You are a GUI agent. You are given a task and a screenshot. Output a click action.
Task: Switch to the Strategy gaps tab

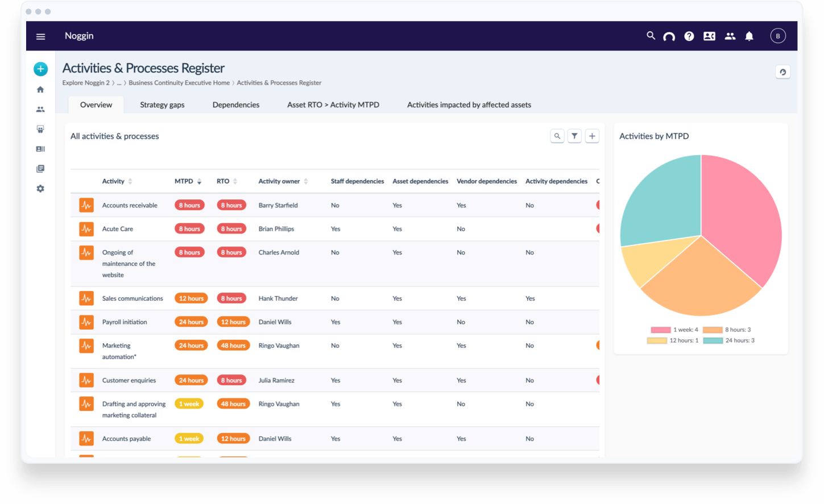pyautogui.click(x=162, y=105)
